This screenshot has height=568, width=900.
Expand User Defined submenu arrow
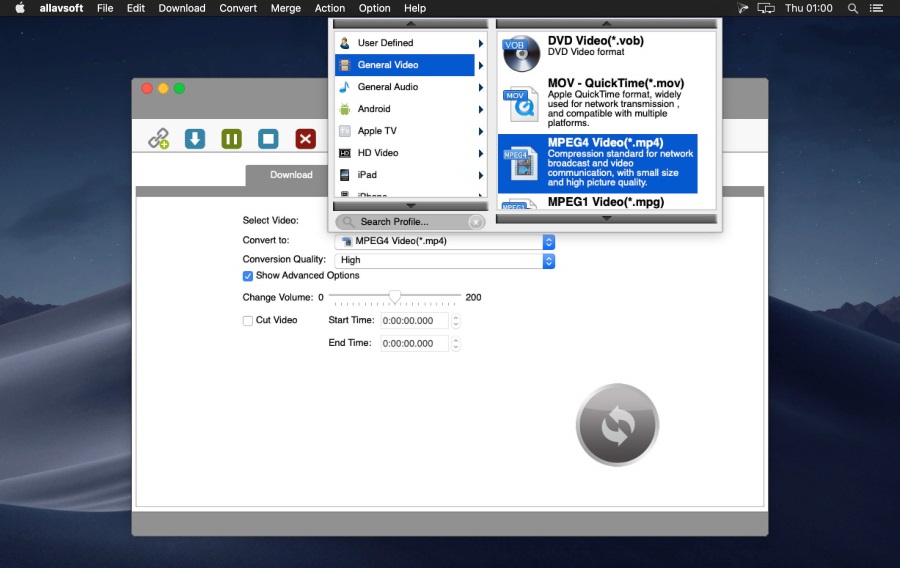click(480, 44)
